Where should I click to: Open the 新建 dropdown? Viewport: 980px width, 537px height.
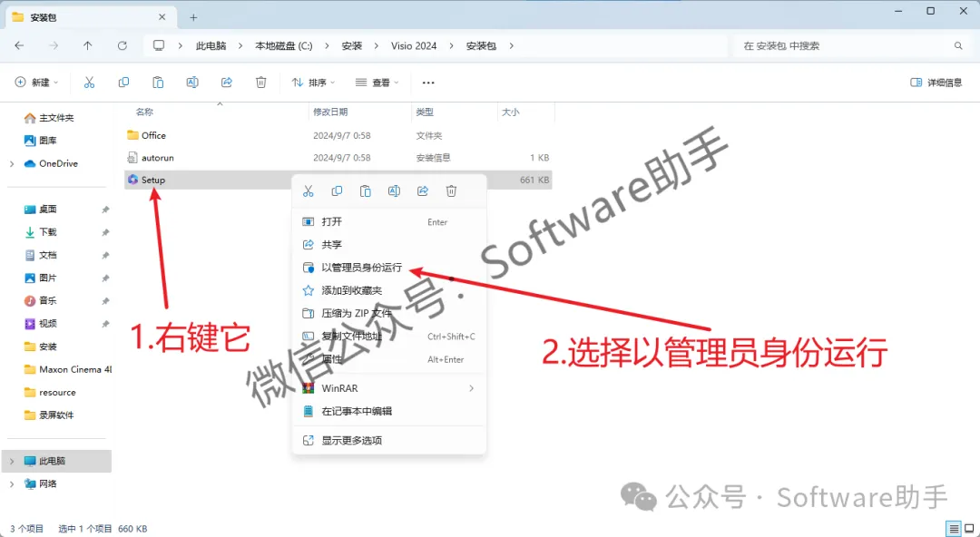(x=36, y=83)
